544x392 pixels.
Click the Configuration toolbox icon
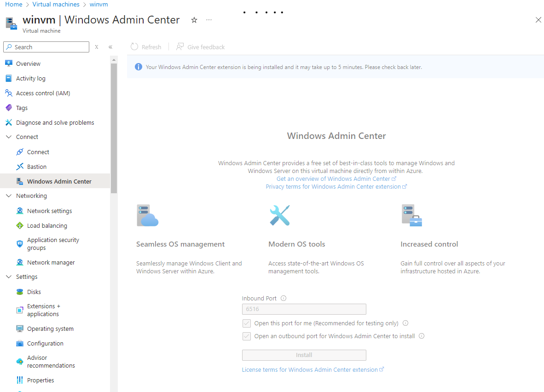(20, 343)
